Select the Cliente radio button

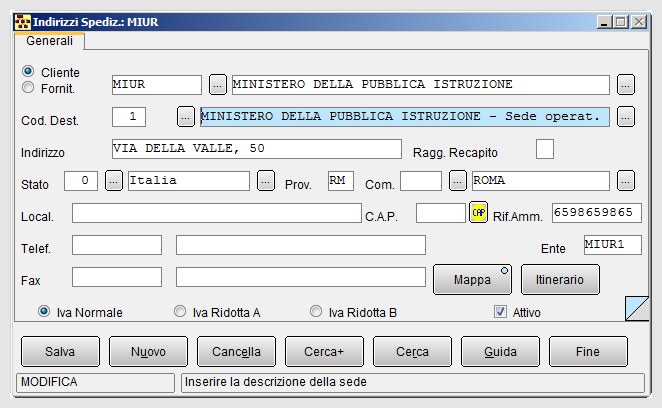28,71
